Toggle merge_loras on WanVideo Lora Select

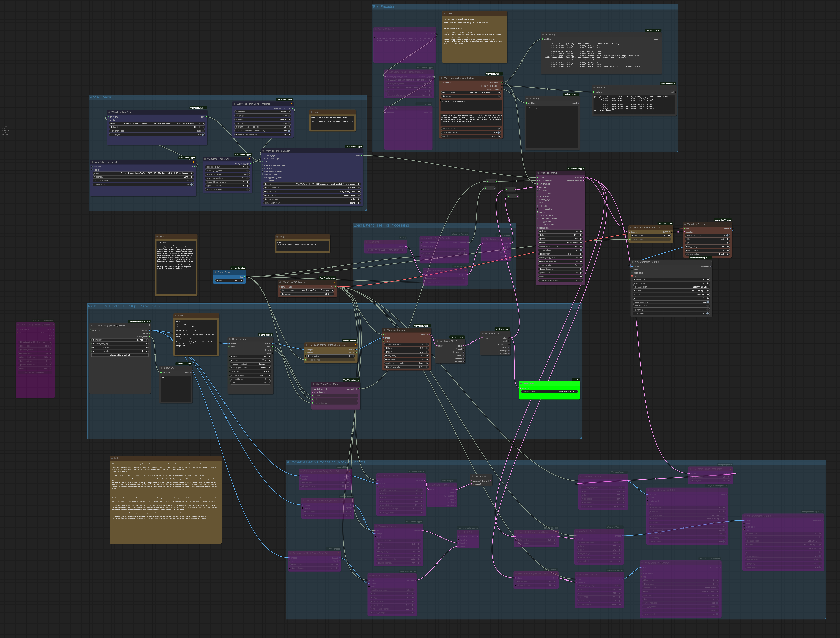(203, 135)
